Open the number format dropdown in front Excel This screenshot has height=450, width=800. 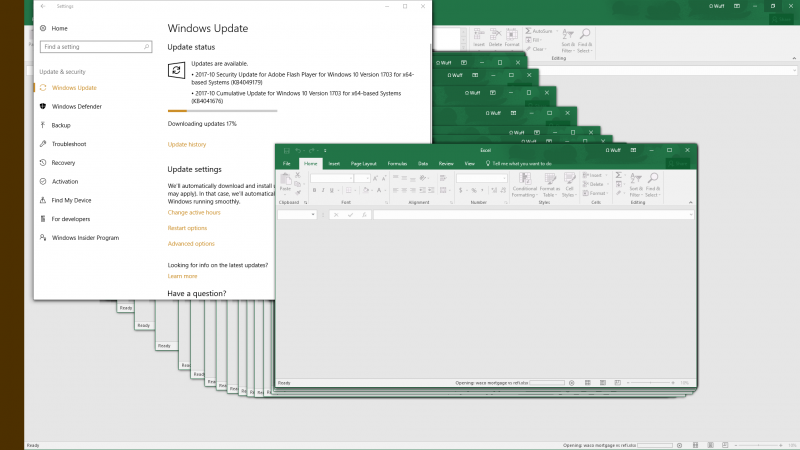[506, 178]
